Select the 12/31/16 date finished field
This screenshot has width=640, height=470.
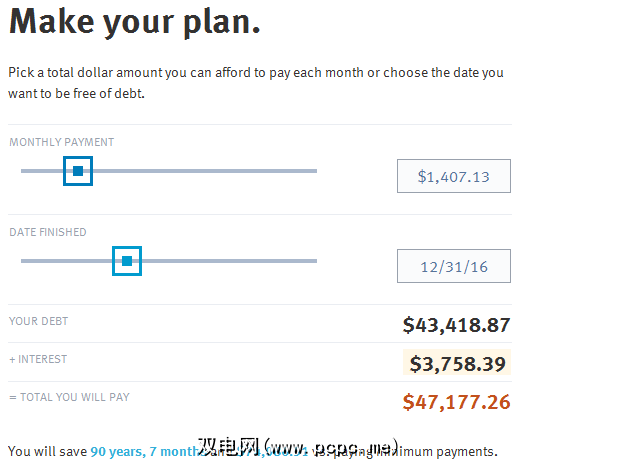(453, 267)
